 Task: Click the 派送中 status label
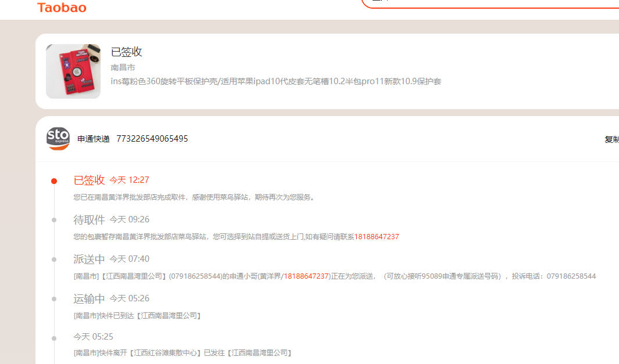[x=89, y=259]
